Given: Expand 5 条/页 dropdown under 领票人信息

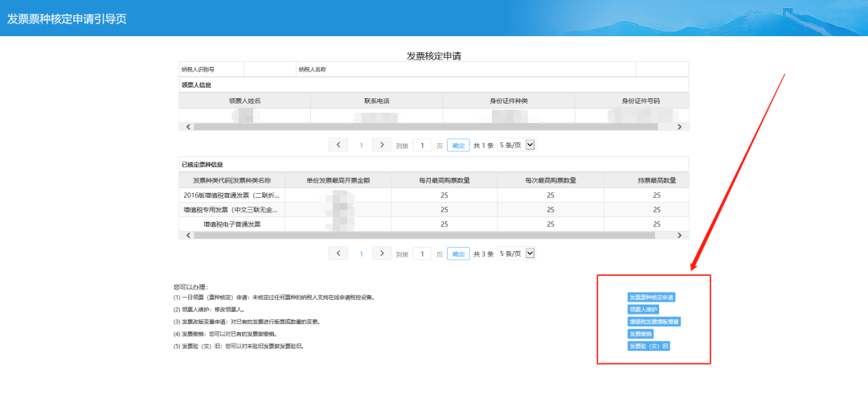Looking at the screenshot, I should click(x=516, y=145).
